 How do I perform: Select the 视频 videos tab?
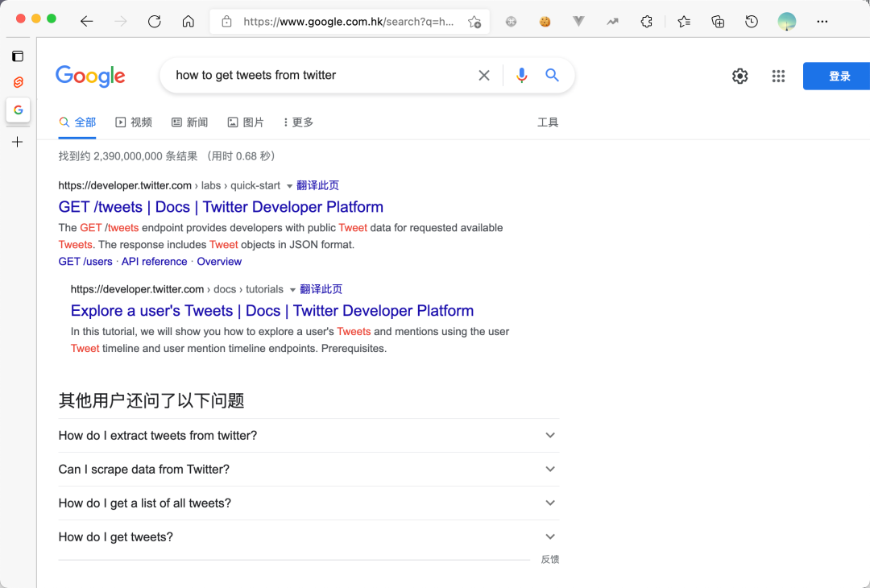134,122
